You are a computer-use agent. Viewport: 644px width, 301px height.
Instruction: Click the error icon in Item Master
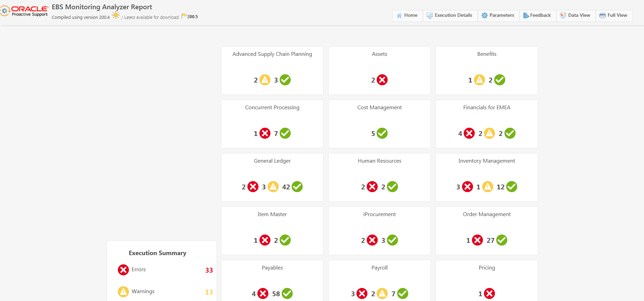click(x=265, y=240)
